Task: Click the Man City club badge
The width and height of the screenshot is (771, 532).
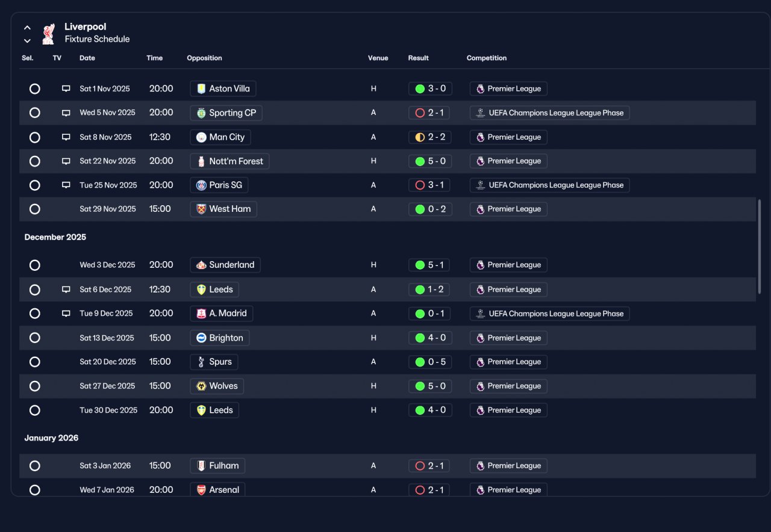Action: tap(201, 137)
